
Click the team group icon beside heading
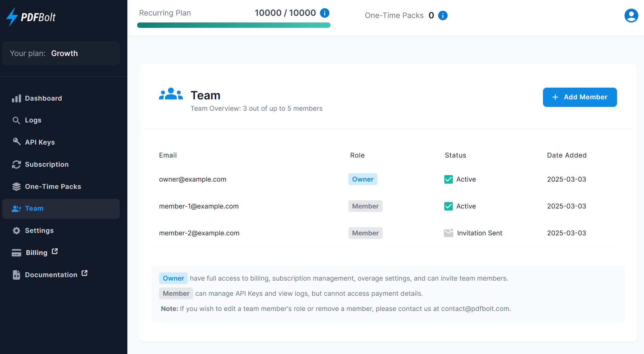(x=171, y=94)
